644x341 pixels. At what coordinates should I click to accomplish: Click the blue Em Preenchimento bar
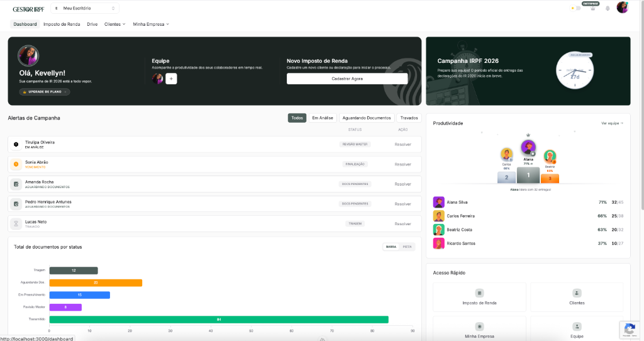pos(80,295)
